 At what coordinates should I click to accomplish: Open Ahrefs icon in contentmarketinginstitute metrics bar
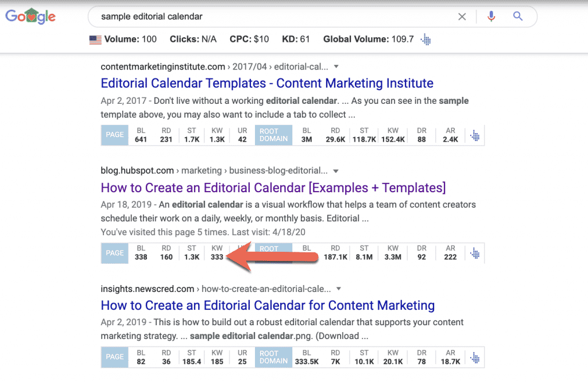(x=475, y=135)
